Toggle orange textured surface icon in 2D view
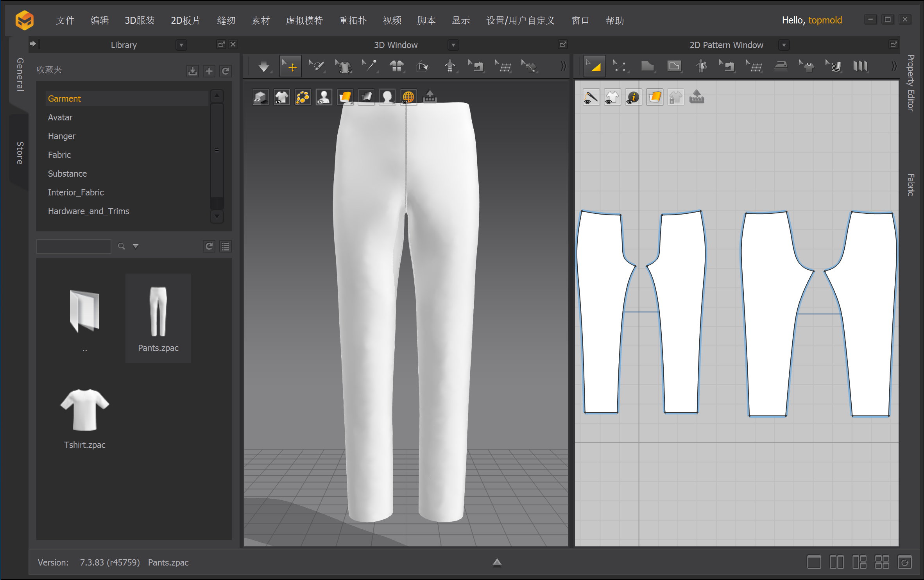The height and width of the screenshot is (580, 924). click(x=655, y=97)
